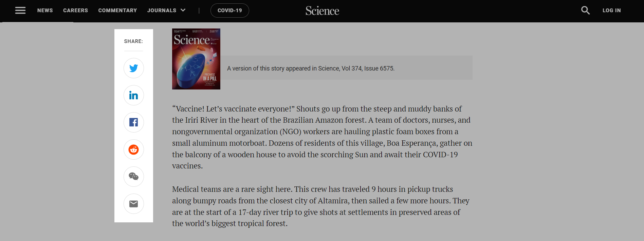Share the article on Facebook

coord(134,122)
